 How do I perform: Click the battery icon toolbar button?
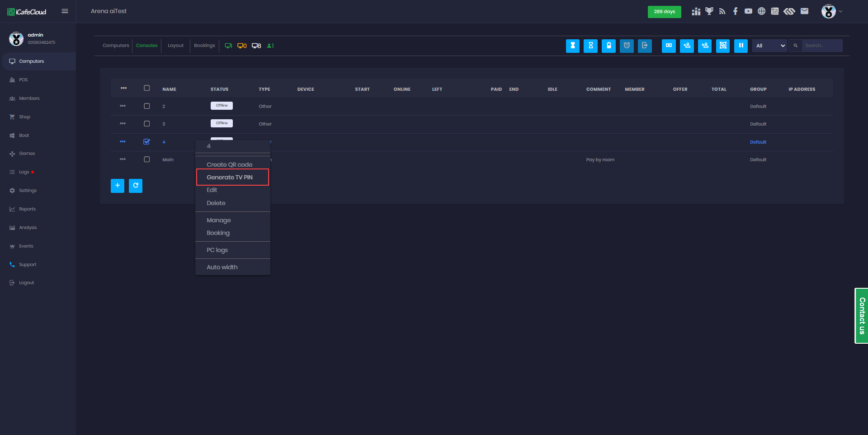[609, 46]
